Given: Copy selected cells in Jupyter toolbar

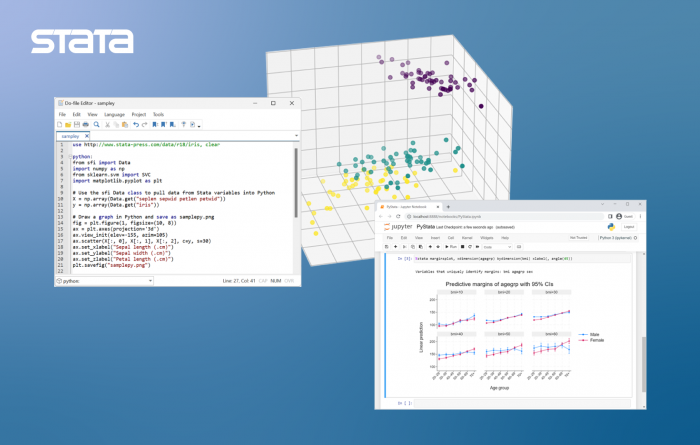Looking at the screenshot, I should (x=413, y=247).
